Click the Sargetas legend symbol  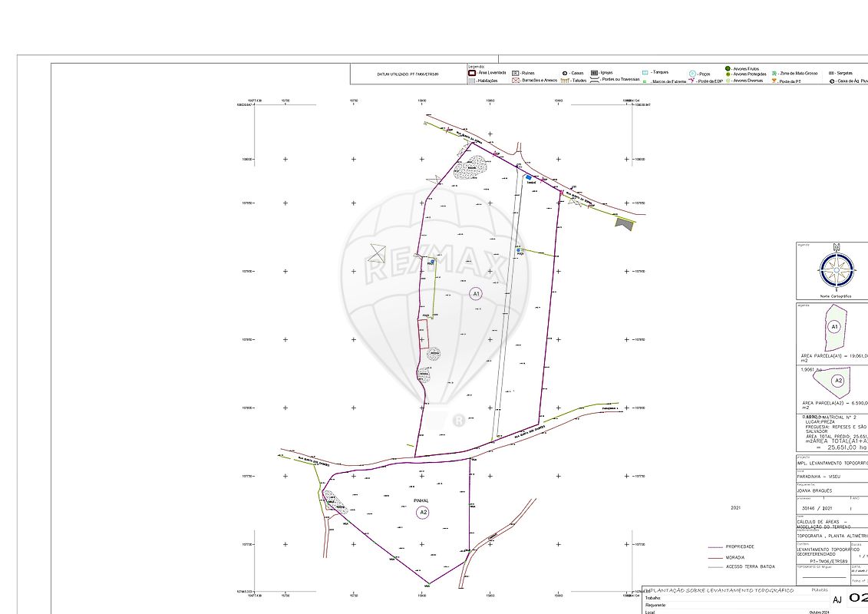pos(831,73)
